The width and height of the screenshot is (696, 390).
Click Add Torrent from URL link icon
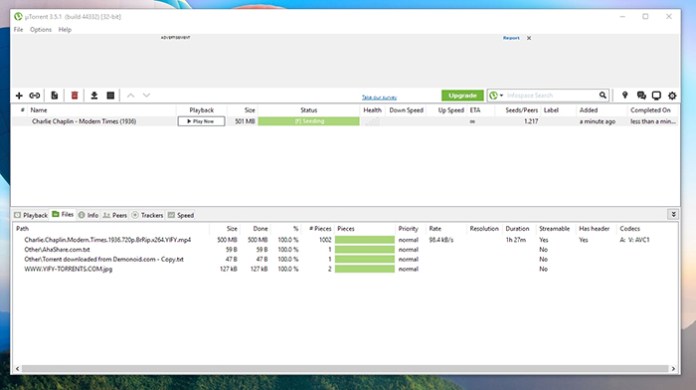click(35, 95)
